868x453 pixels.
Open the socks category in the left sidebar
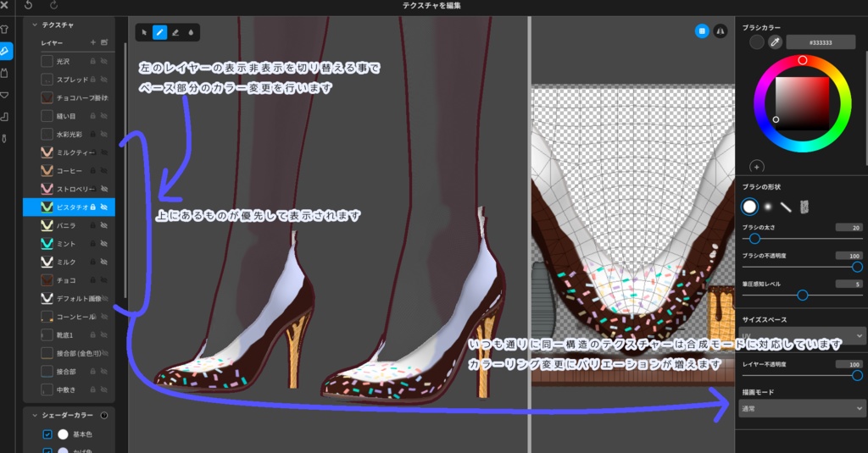[4, 117]
